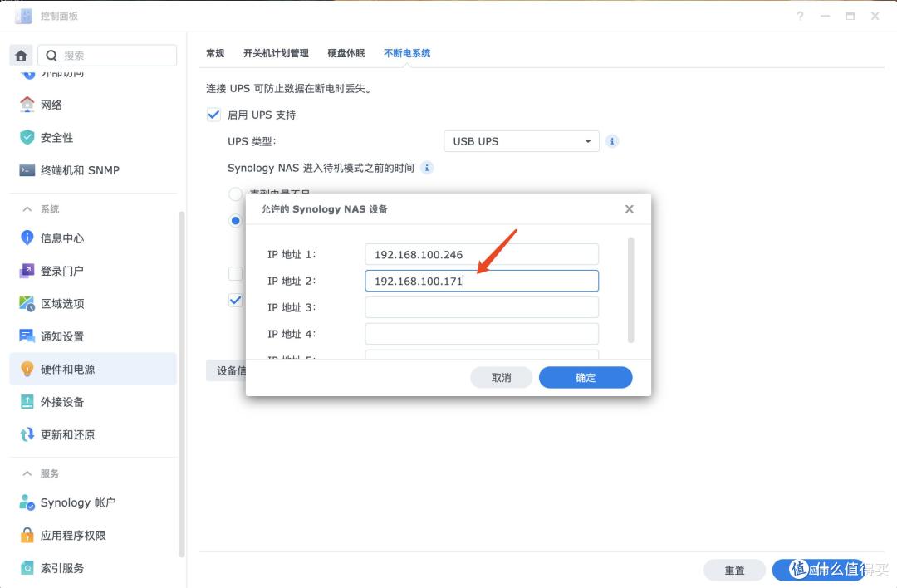Screen dimensions: 897x588
Task: Toggle the 启用 UPS 支持 checkbox
Action: [213, 115]
